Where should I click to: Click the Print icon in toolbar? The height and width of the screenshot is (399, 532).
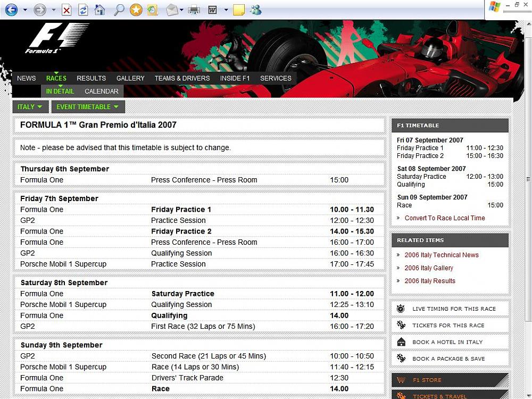(194, 10)
